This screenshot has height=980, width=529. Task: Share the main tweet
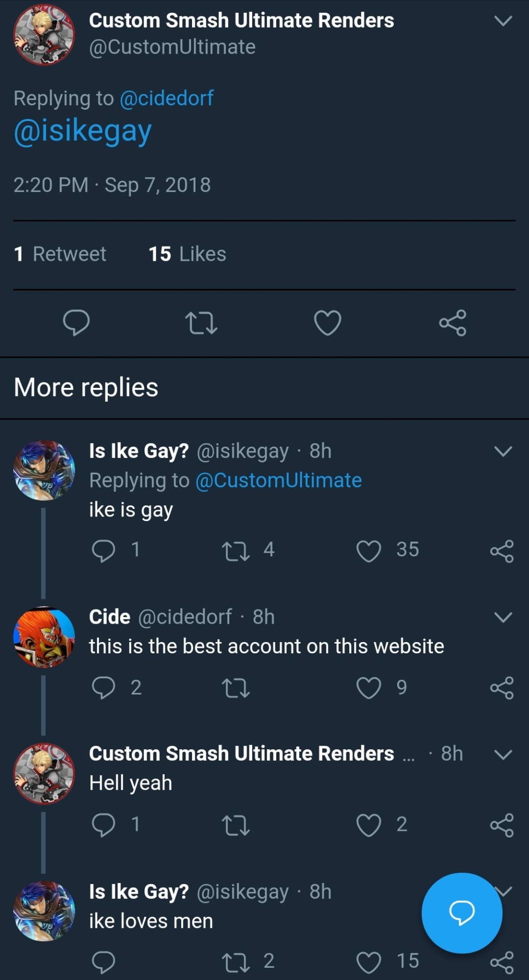coord(452,323)
